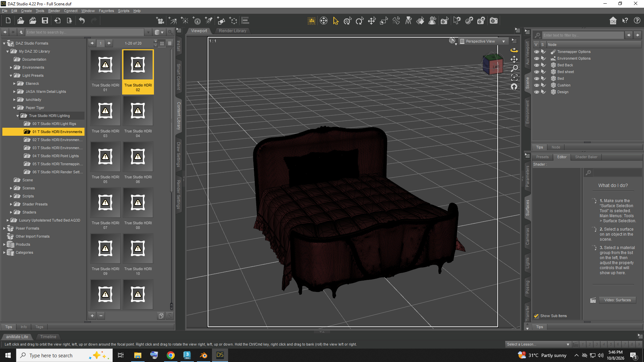The height and width of the screenshot is (362, 644).
Task: Click the Render Settings camera-gear icon
Action: tap(481, 21)
